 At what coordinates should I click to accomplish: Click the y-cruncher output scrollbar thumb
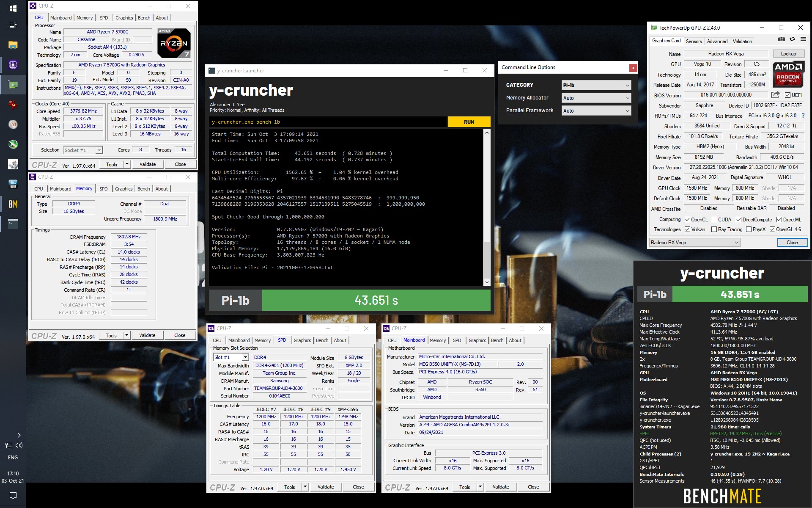(x=487, y=260)
